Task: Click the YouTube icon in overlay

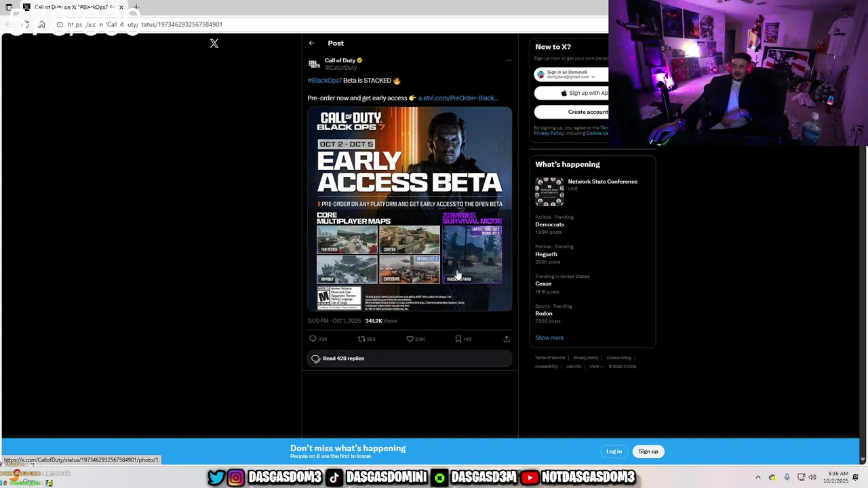Action: tap(530, 478)
